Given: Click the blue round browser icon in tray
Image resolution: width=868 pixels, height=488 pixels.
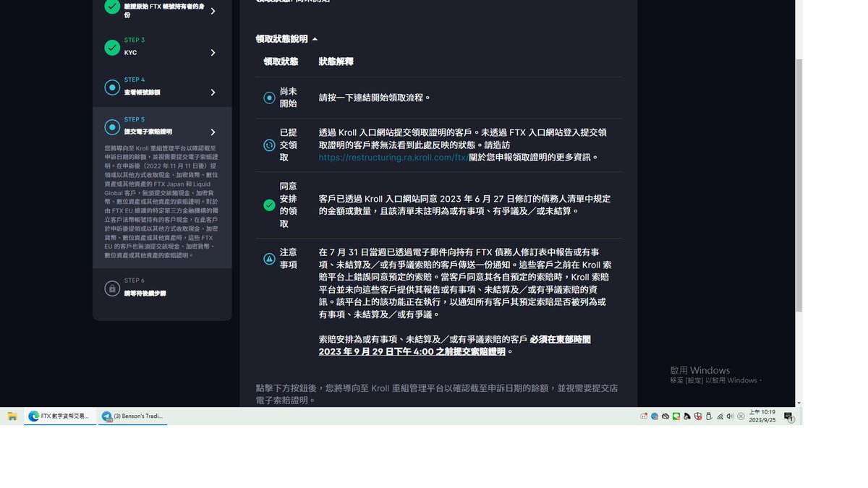Looking at the screenshot, I should pyautogui.click(x=655, y=416).
